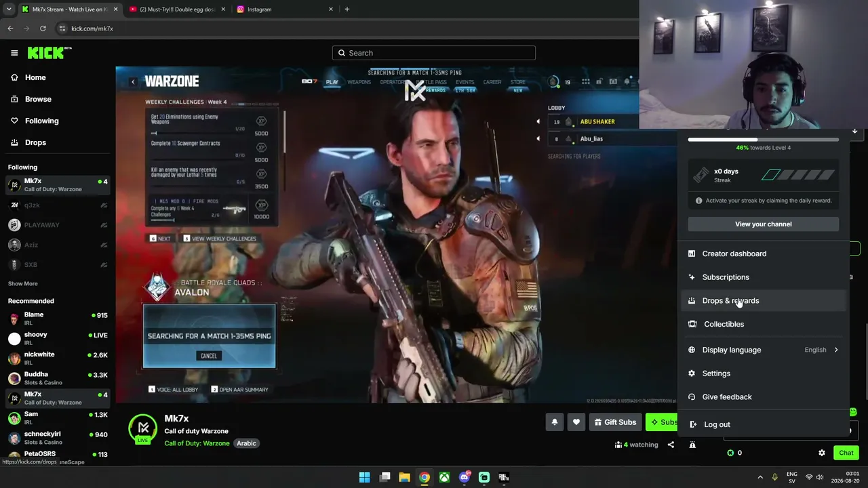This screenshot has width=868, height=488.
Task: Open Settings from the user menu
Action: click(764, 373)
